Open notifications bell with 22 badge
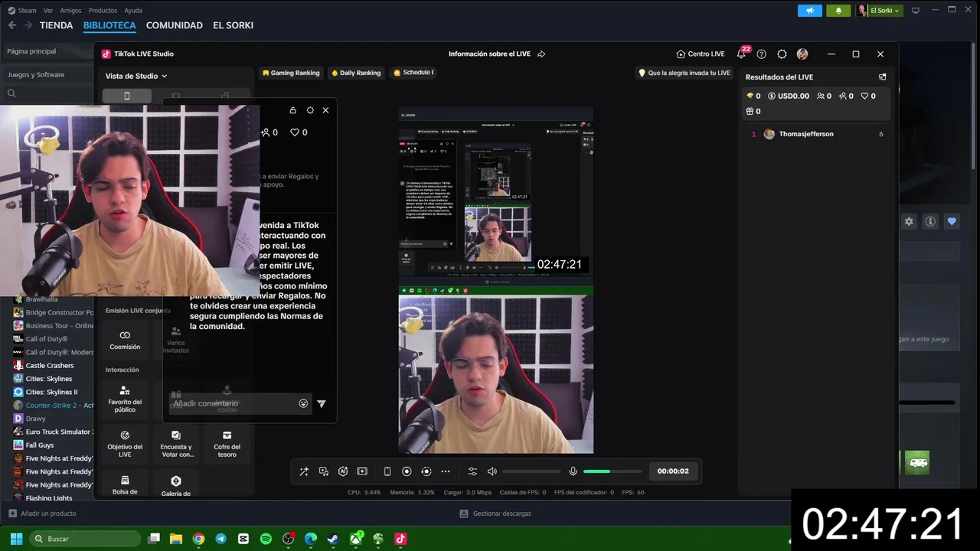This screenshot has height=551, width=980. point(741,54)
